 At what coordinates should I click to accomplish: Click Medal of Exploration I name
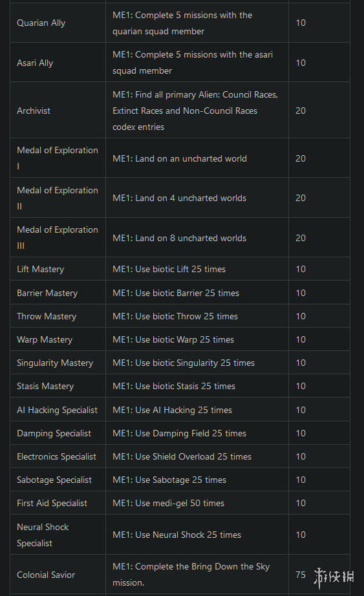point(58,158)
